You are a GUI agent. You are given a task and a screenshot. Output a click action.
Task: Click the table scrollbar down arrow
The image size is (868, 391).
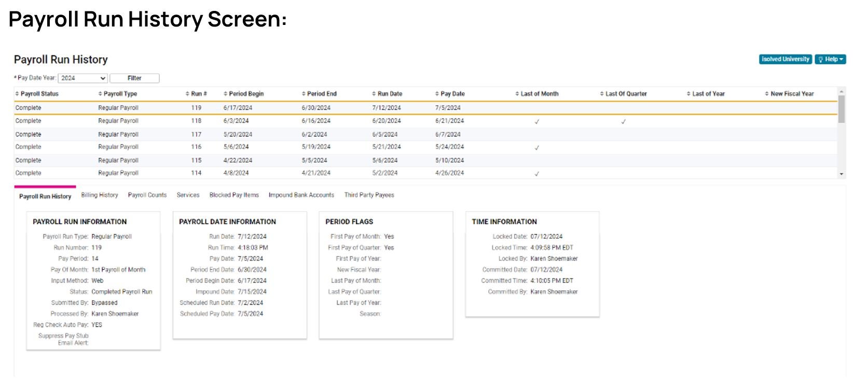tap(842, 174)
